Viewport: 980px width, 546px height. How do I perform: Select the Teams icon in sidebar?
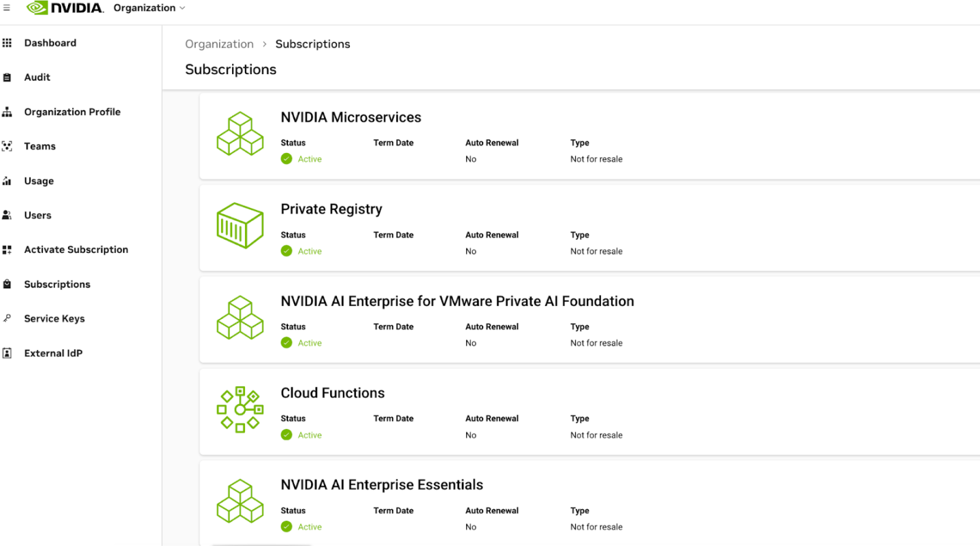point(7,146)
